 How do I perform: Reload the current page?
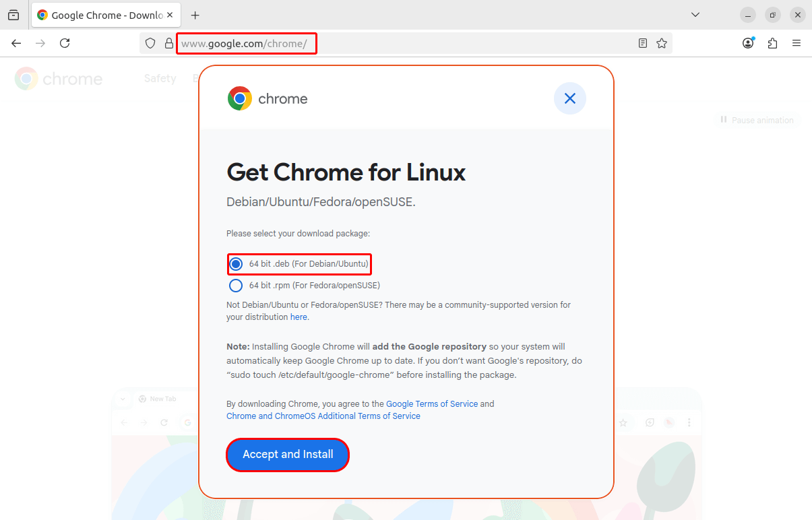(x=65, y=43)
